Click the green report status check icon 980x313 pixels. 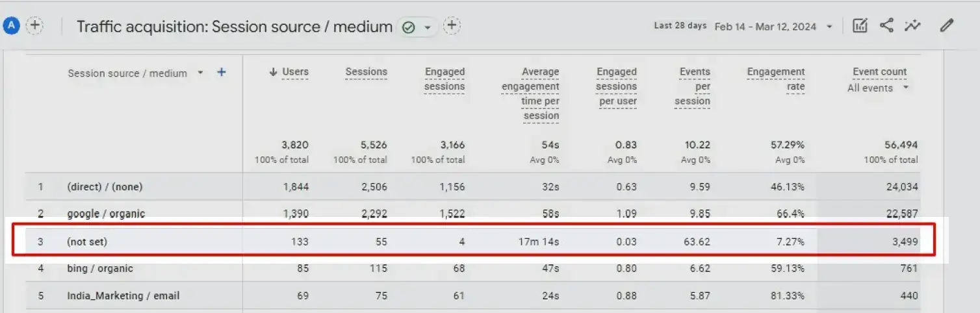coord(409,27)
